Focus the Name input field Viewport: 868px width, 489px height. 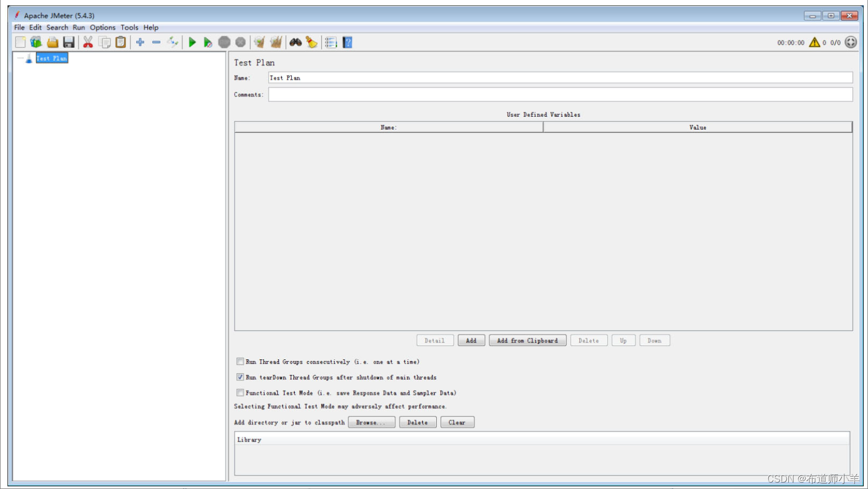561,77
